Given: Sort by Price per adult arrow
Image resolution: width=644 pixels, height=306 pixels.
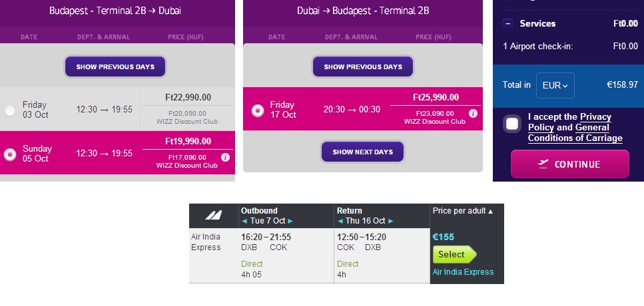Looking at the screenshot, I should (491, 211).
